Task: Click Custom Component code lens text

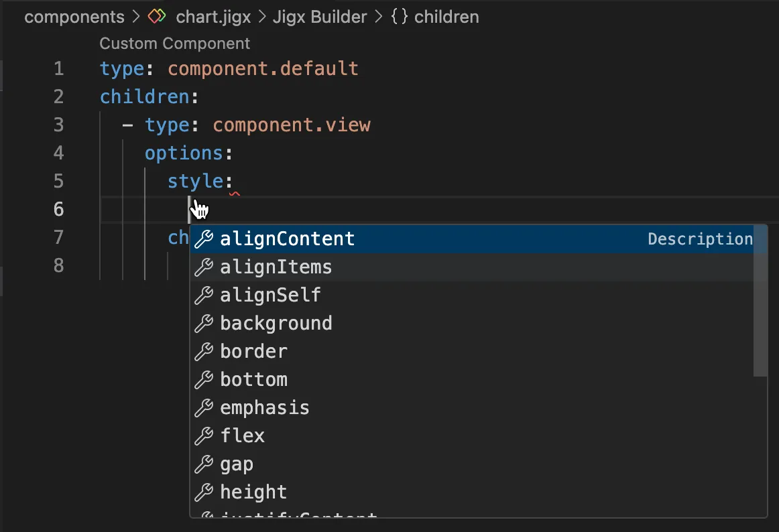Action: (x=174, y=44)
